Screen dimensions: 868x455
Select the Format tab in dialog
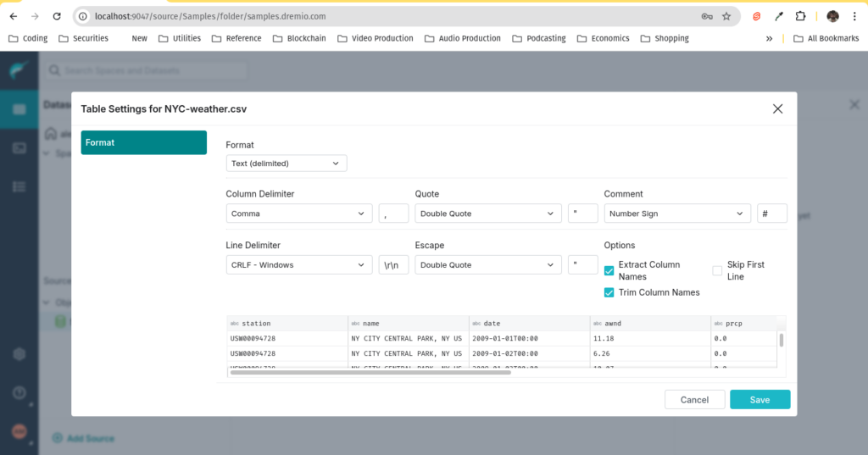(144, 142)
